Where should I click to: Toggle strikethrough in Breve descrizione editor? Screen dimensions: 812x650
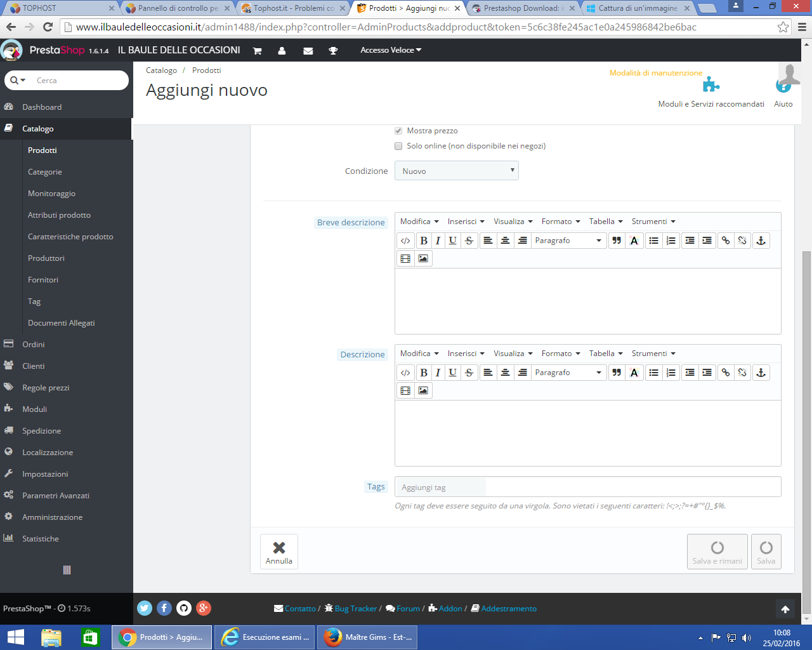coord(469,241)
